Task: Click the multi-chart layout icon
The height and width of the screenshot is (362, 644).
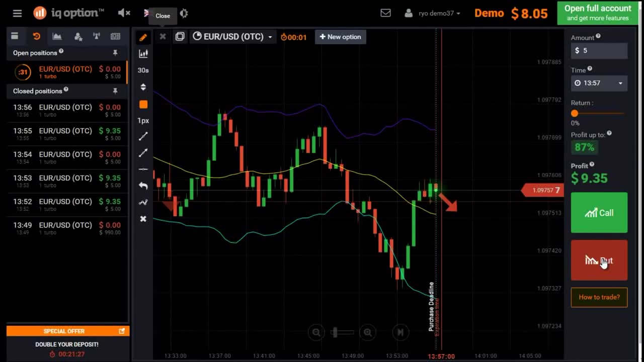Action: (x=180, y=36)
